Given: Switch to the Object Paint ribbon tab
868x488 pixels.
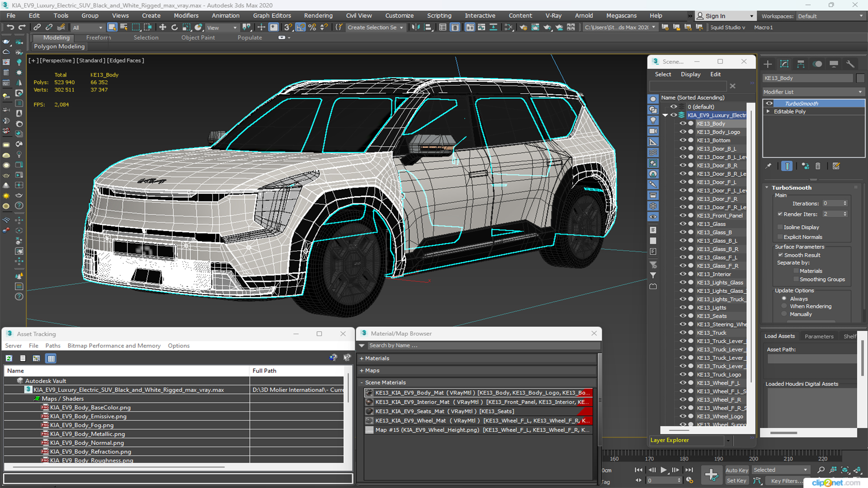Looking at the screenshot, I should click(x=198, y=38).
